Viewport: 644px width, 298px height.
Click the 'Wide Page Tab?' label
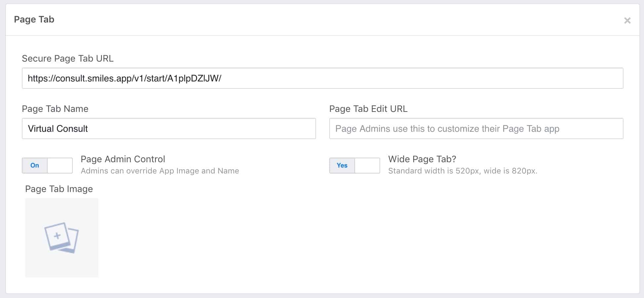tap(422, 159)
